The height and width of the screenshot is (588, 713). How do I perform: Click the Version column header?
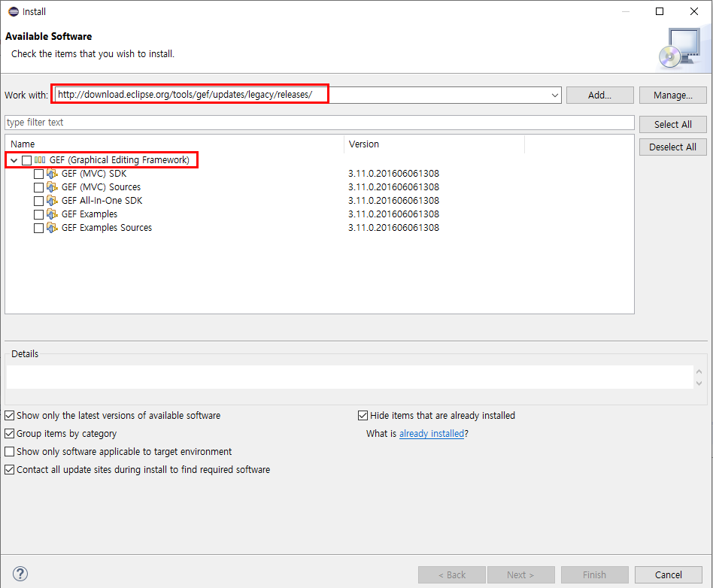point(434,144)
